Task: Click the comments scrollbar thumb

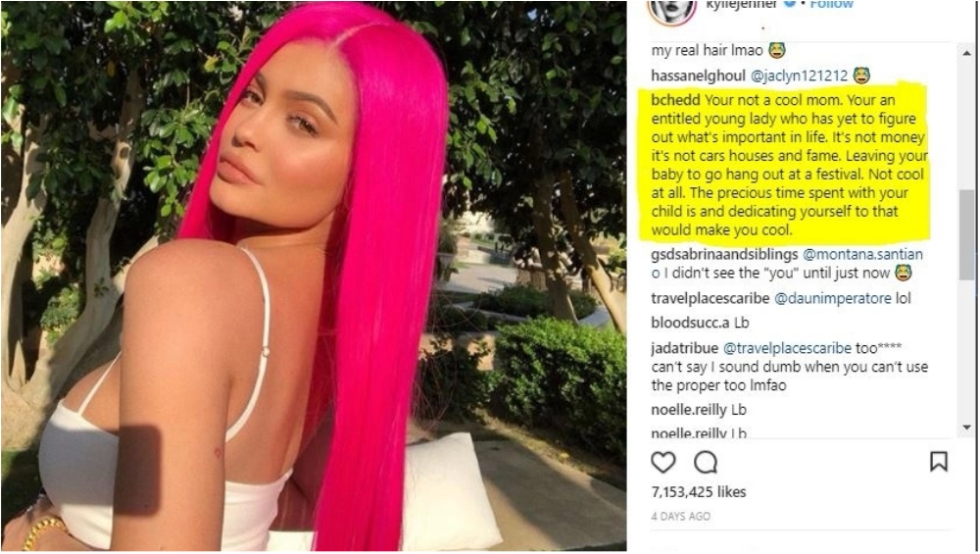Action: point(967,233)
